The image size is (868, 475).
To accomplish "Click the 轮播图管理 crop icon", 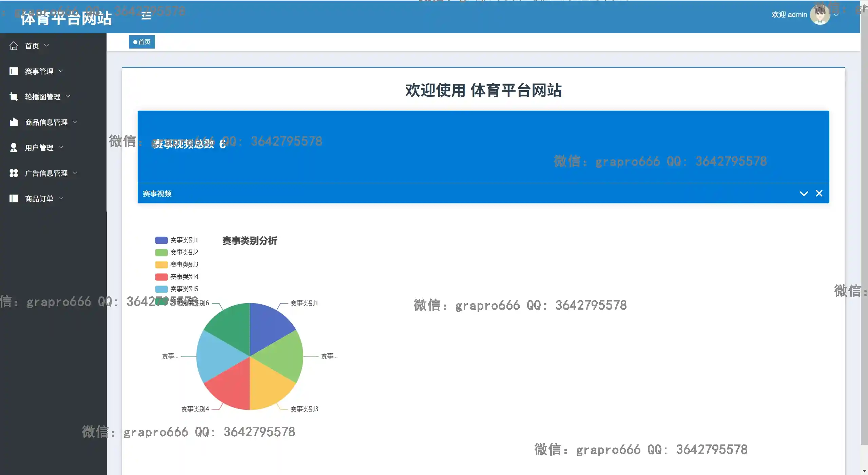I will pyautogui.click(x=14, y=96).
